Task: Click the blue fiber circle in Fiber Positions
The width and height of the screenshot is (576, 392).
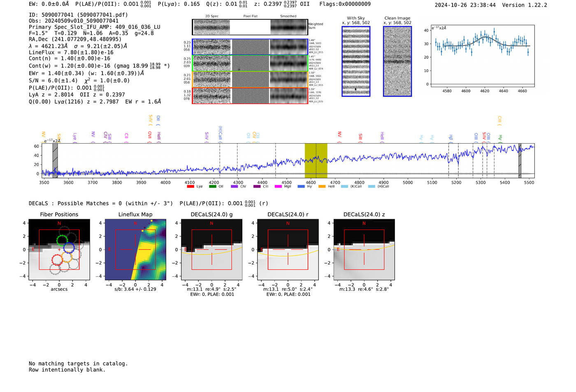Action: (x=69, y=248)
